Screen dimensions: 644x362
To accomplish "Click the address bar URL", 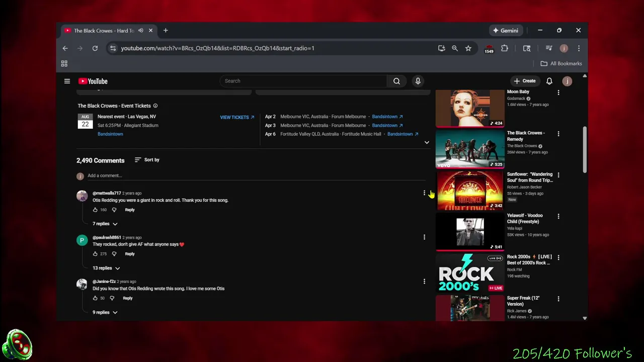I will pyautogui.click(x=218, y=48).
